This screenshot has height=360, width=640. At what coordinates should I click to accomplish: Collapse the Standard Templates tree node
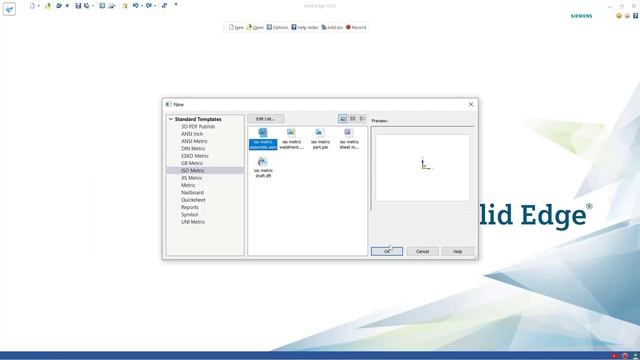[171, 119]
